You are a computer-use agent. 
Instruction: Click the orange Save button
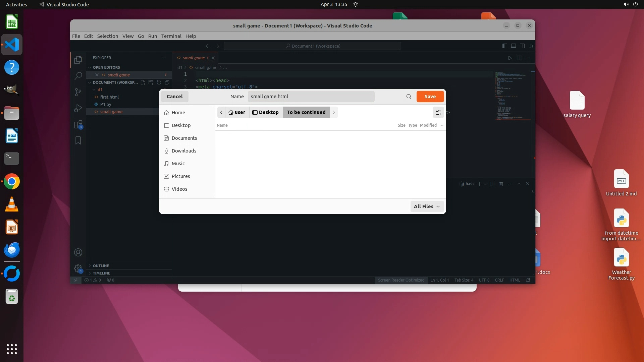point(430,97)
